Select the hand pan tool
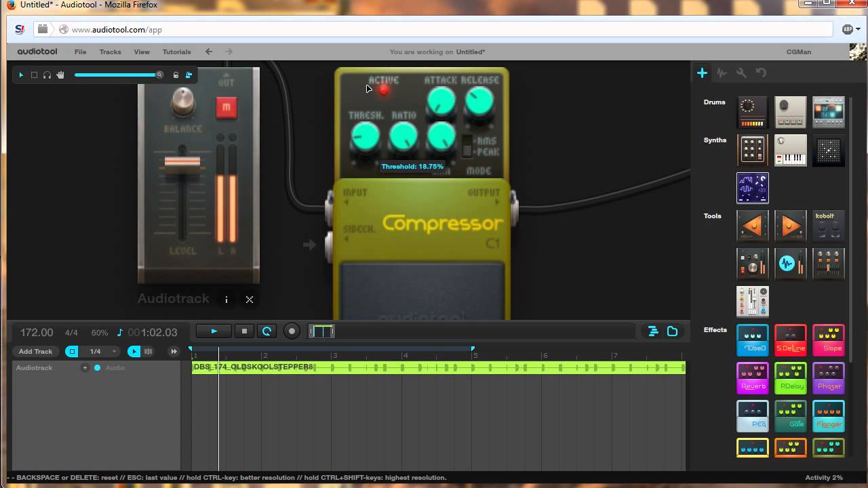868x488 pixels. click(60, 75)
